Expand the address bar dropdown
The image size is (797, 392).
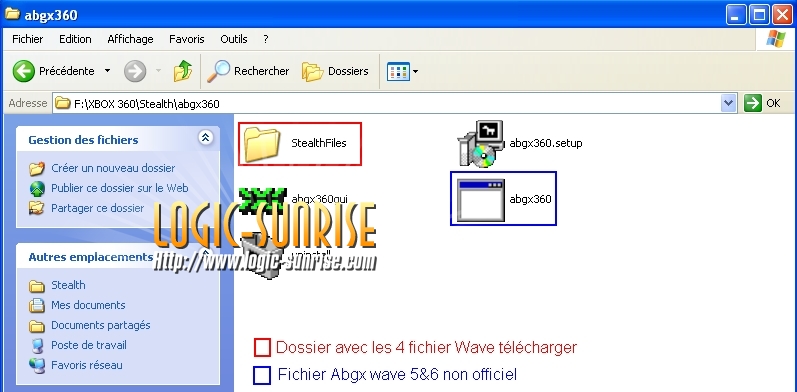coord(728,103)
